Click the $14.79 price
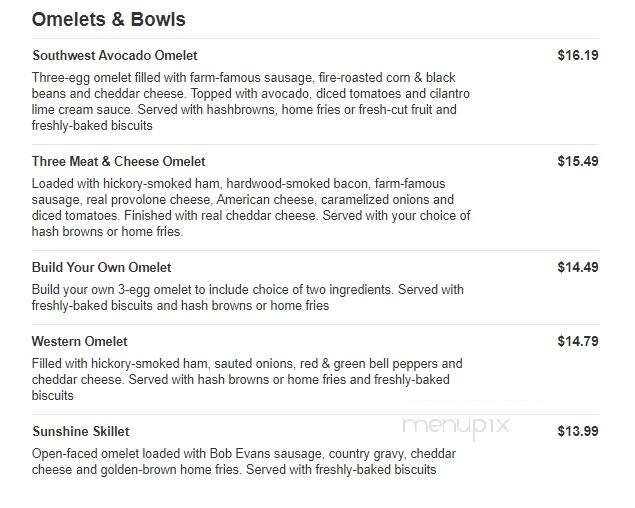The image size is (635, 508). (x=577, y=342)
